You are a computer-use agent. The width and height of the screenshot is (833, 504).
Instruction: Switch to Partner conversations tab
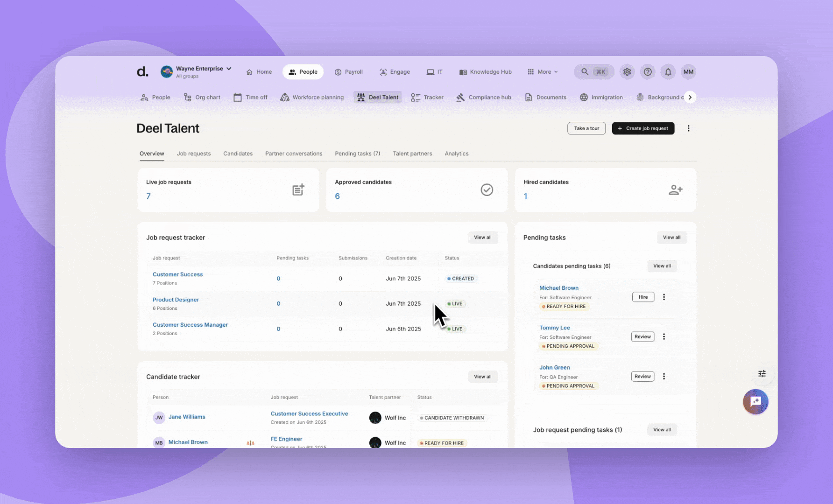click(294, 154)
